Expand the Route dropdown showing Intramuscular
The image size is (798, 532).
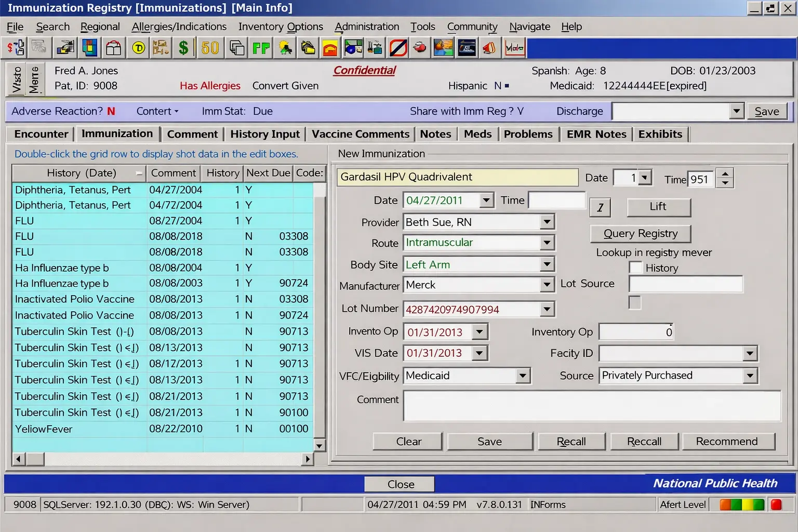(547, 243)
